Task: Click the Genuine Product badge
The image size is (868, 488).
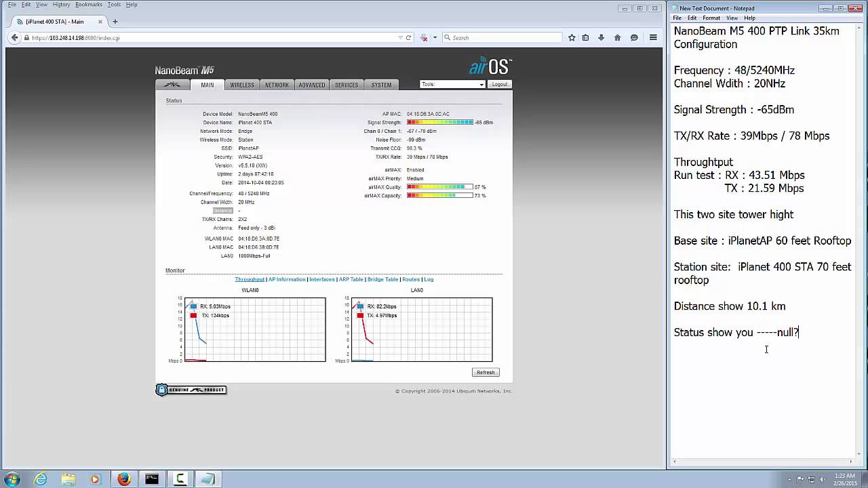Action: click(191, 390)
